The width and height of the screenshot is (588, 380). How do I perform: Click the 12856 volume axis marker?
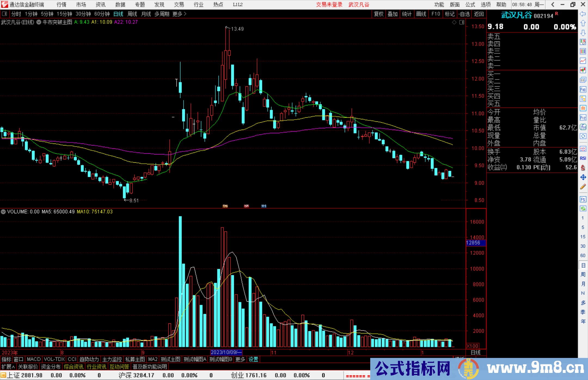pyautogui.click(x=473, y=243)
